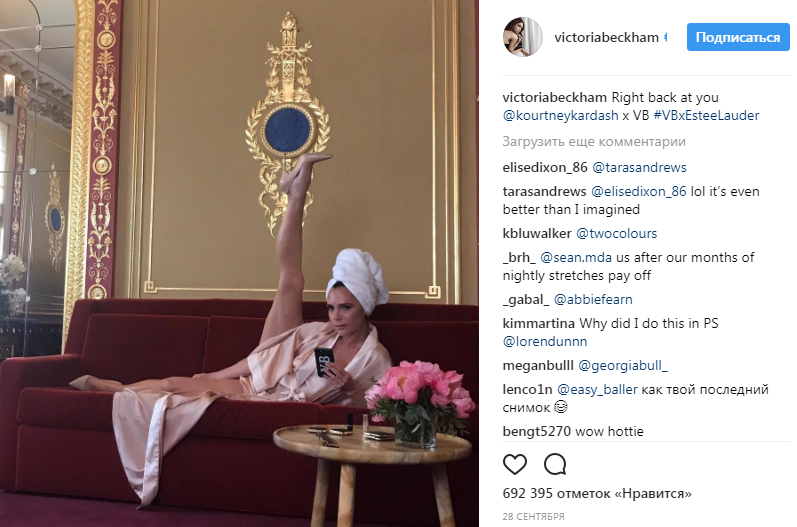The width and height of the screenshot is (797, 527).
Task: Open @georgiabull_ mention
Action: 623,365
